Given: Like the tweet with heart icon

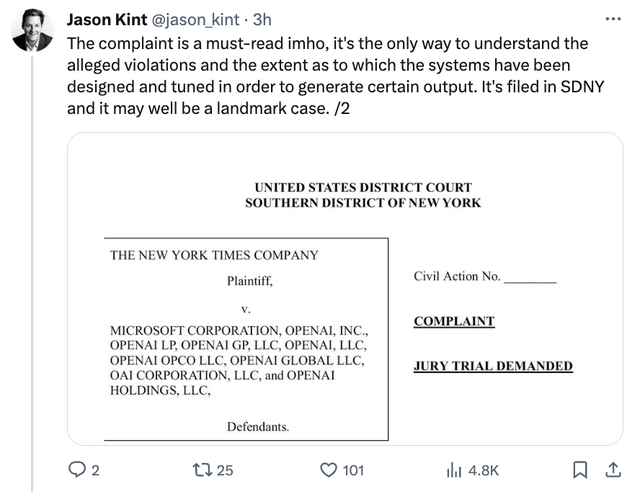Looking at the screenshot, I should coord(326,469).
